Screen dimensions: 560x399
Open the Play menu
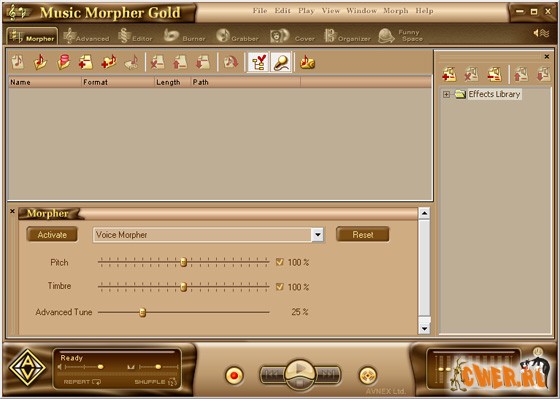306,11
